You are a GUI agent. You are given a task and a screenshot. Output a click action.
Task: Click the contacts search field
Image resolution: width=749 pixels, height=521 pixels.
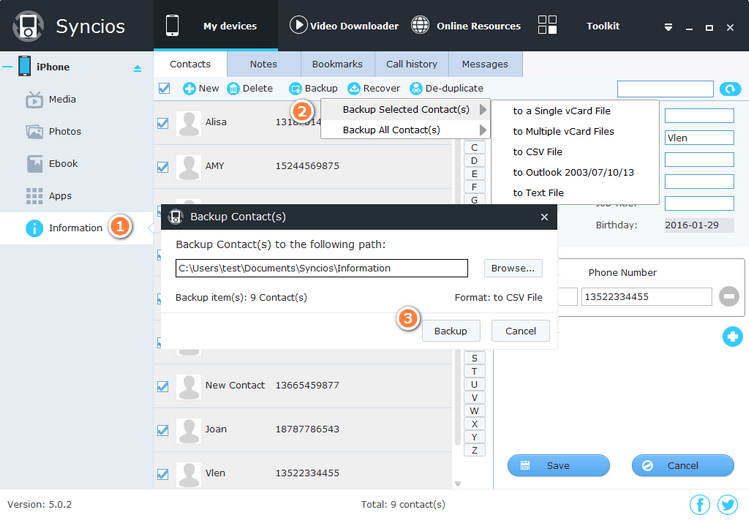(665, 89)
